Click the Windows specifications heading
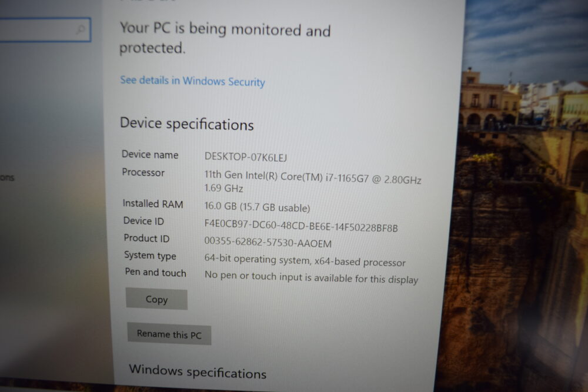 198,372
